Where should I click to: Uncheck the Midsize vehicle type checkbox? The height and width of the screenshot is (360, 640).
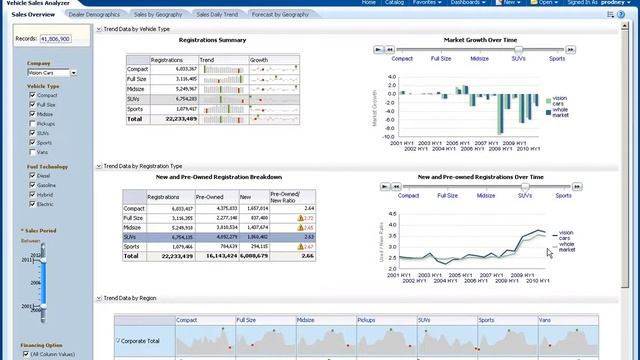point(32,114)
